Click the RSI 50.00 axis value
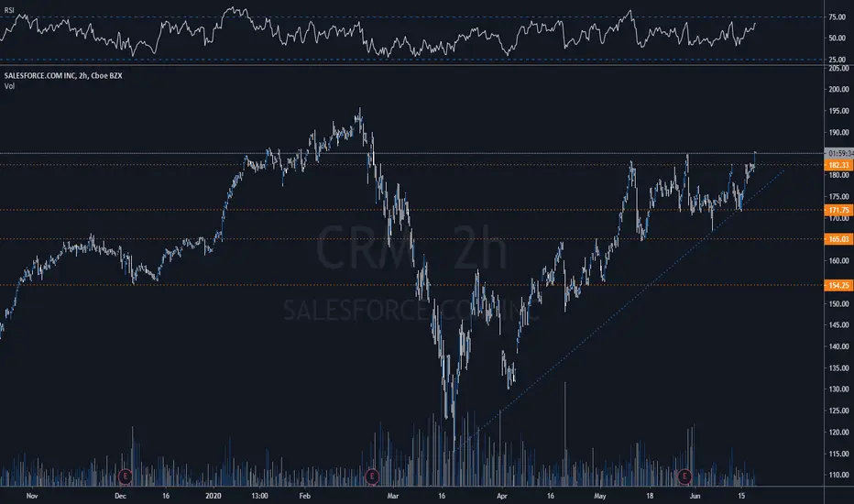The height and width of the screenshot is (504, 854). pyautogui.click(x=838, y=38)
